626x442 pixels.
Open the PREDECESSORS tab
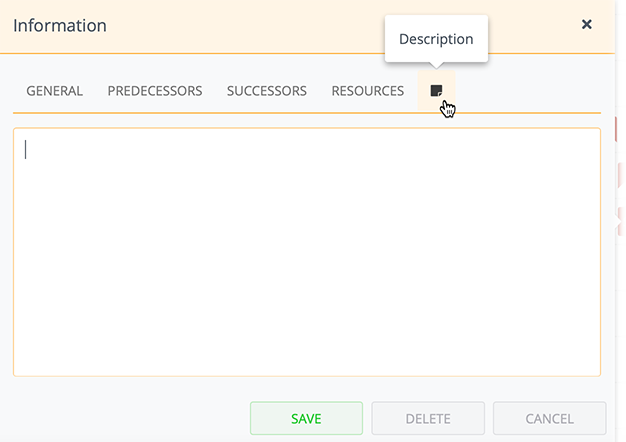pos(155,91)
